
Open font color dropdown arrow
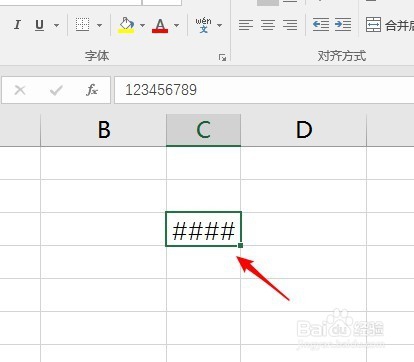[x=177, y=25]
